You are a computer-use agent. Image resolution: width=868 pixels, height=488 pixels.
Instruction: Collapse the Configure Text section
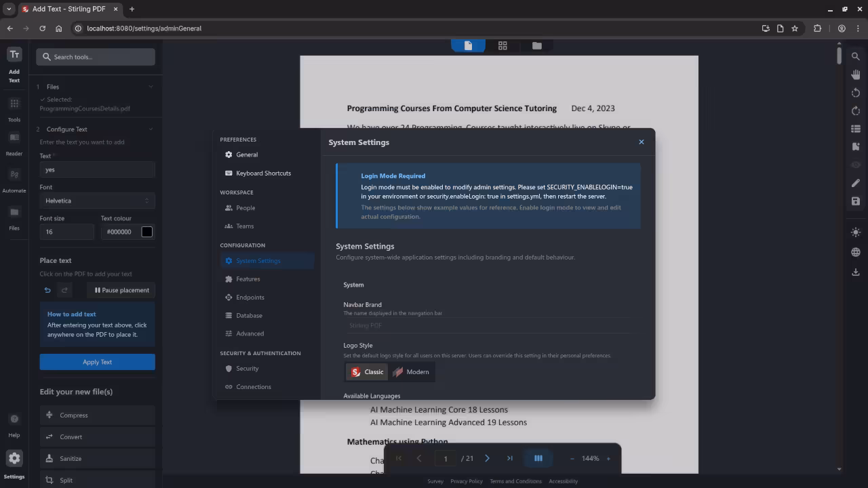(x=151, y=129)
